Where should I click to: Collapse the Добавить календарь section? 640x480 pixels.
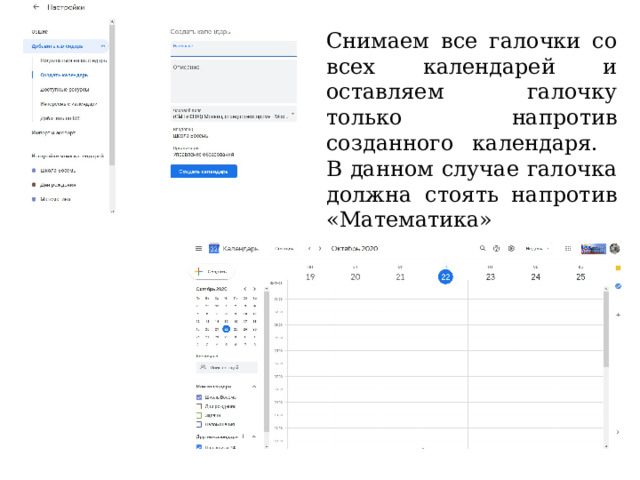point(103,46)
